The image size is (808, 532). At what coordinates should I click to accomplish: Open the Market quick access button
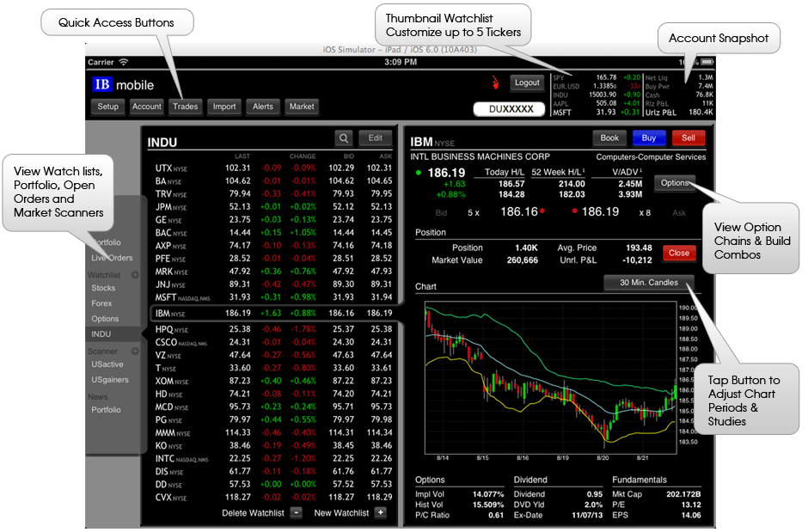pyautogui.click(x=302, y=107)
